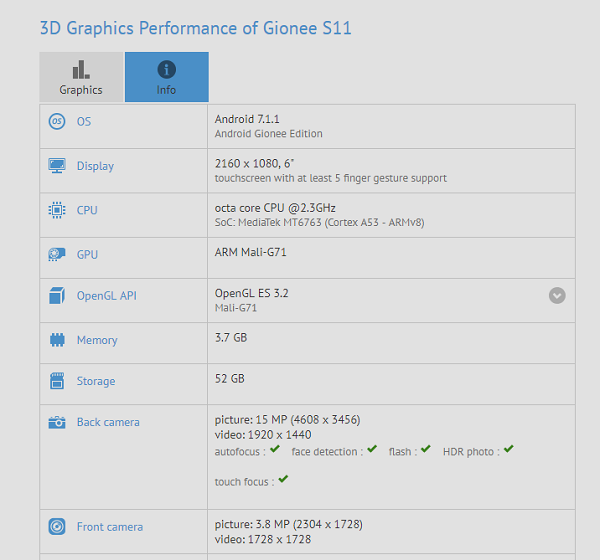
Task: Click the 'octa core CPU @2.3GHz' value
Action: [275, 208]
